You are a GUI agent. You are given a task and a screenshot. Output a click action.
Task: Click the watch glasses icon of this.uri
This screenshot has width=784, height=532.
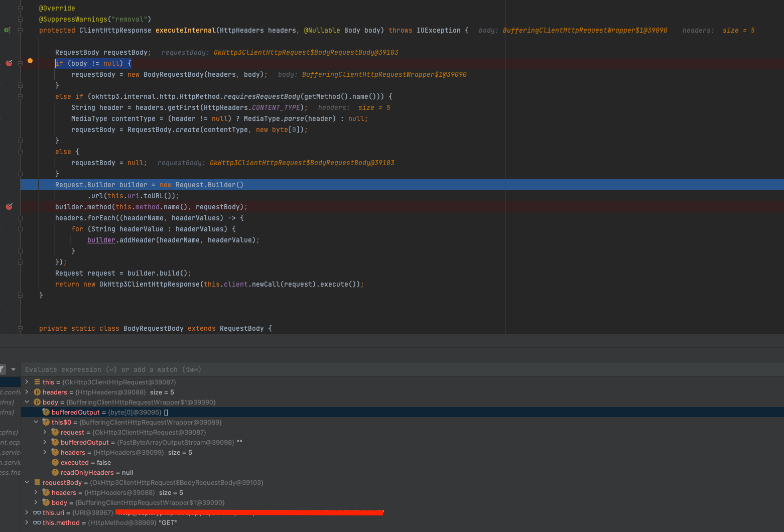pos(37,512)
